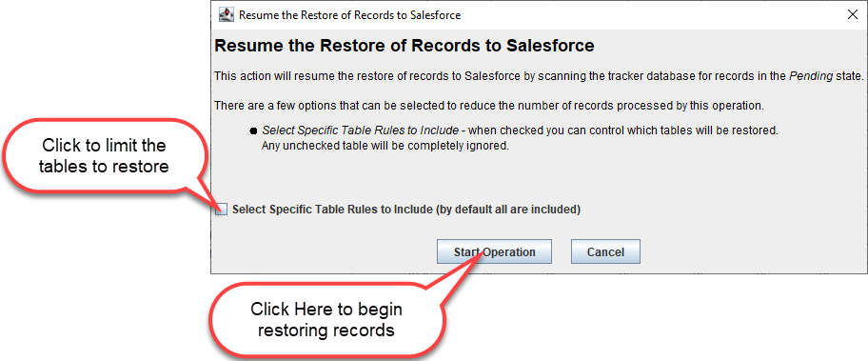
Task: Click the 'Any unchecked table' description line
Action: [x=385, y=147]
